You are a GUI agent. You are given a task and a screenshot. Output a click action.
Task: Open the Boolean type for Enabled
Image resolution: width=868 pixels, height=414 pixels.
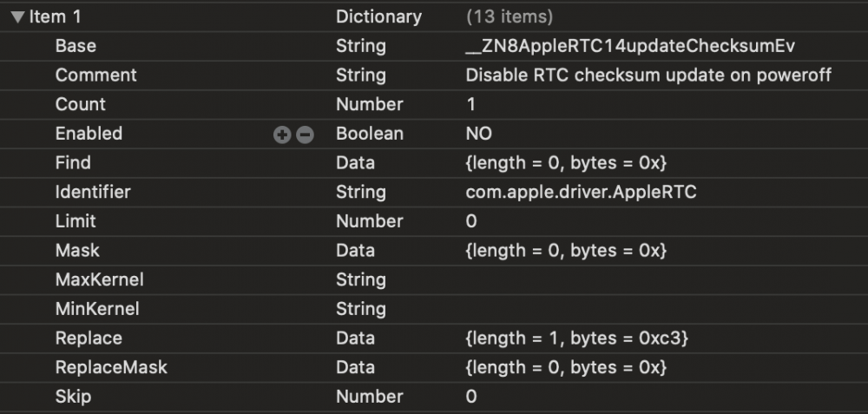[x=370, y=134]
